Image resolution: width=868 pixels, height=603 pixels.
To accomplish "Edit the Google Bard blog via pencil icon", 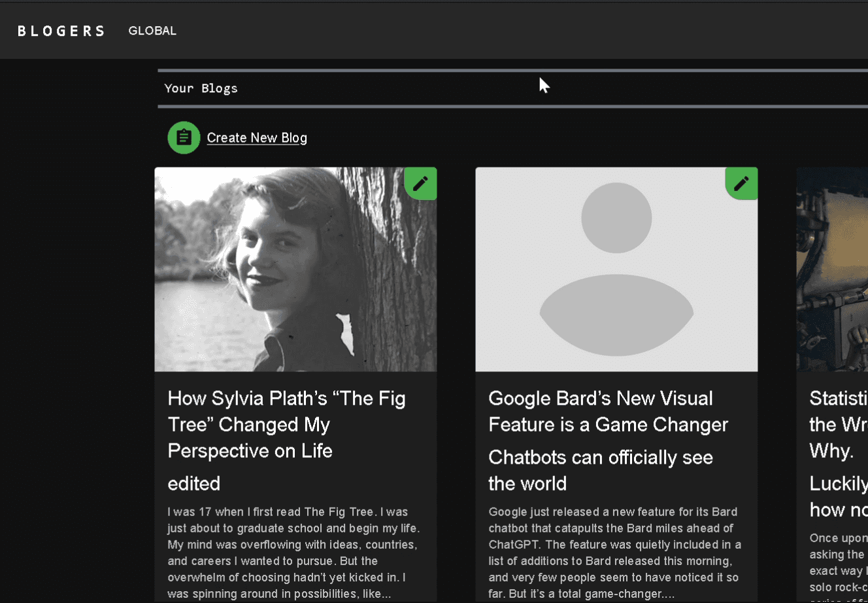I will (x=742, y=183).
